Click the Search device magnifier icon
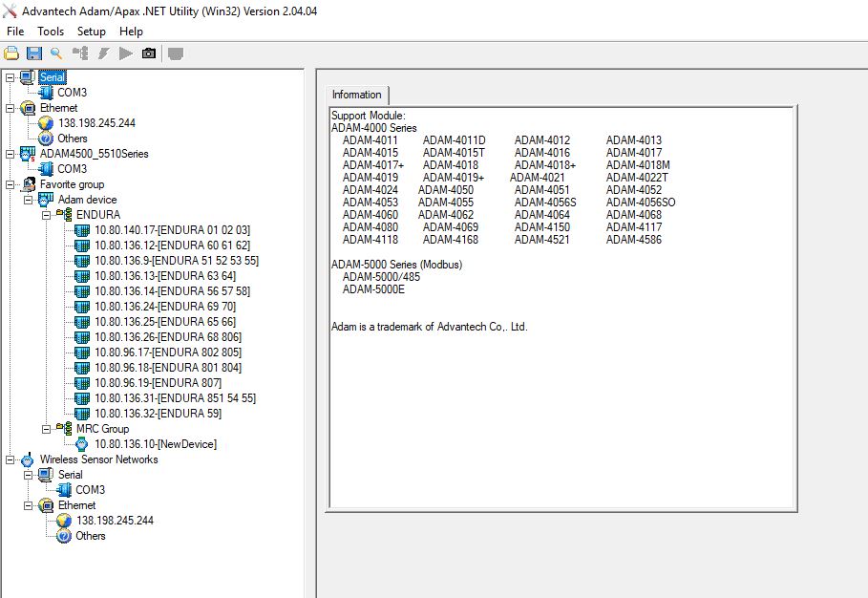This screenshot has width=868, height=598. click(56, 53)
